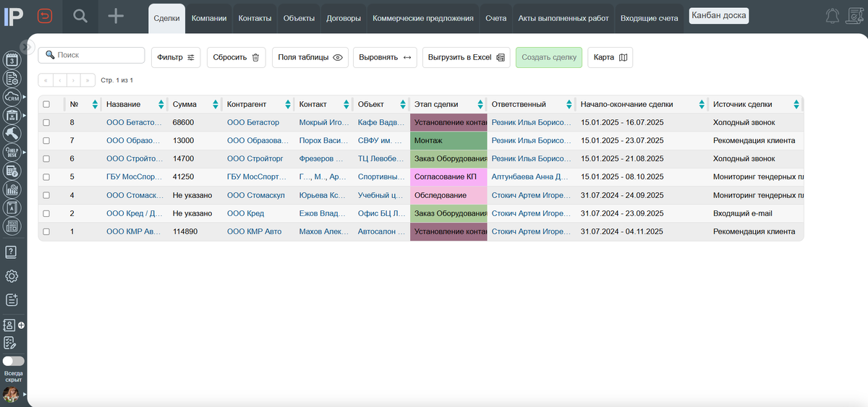This screenshot has width=868, height=407.
Task: Switch to the Договоры tab
Action: pos(344,18)
